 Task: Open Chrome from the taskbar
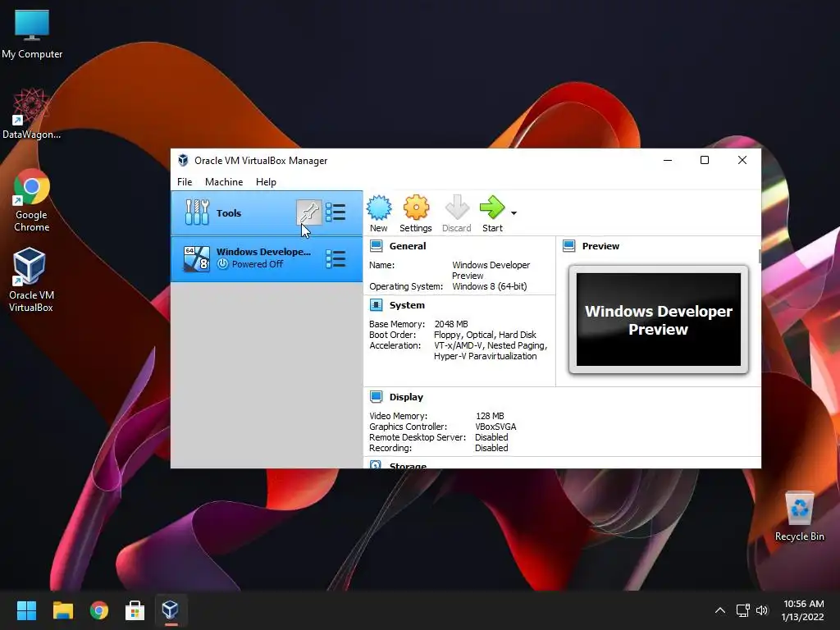pyautogui.click(x=98, y=610)
